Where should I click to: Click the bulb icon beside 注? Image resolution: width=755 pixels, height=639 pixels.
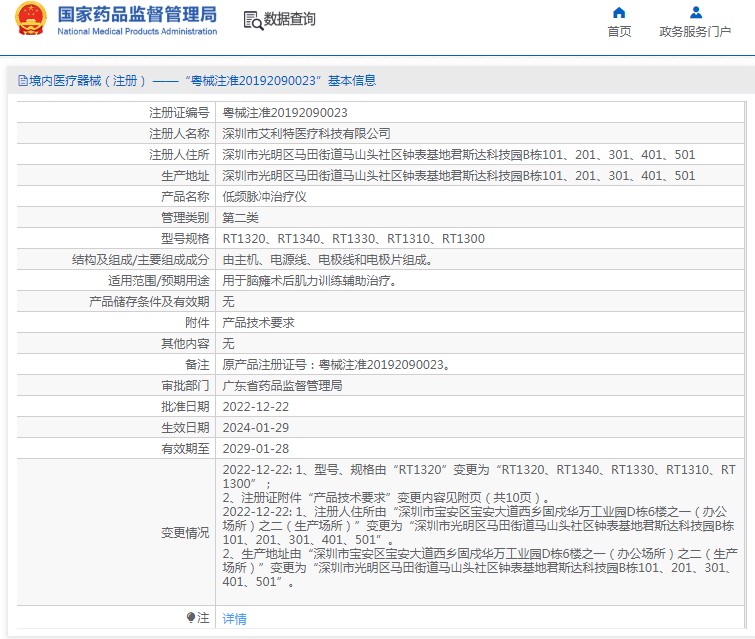(191, 617)
